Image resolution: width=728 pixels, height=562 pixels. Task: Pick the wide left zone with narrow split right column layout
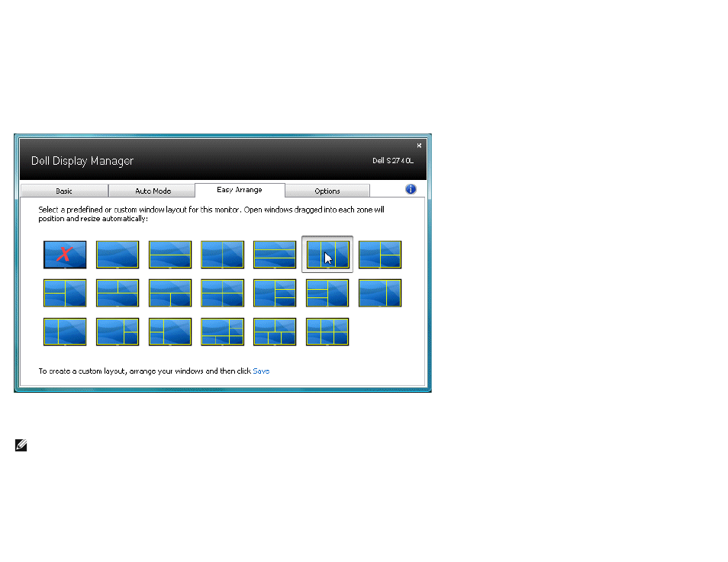pos(118,332)
